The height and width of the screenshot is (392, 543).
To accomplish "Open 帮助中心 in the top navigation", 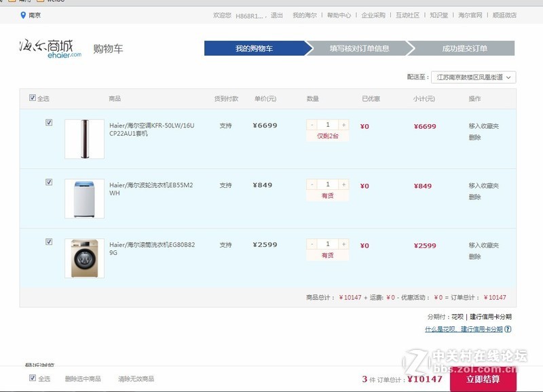I will click(339, 15).
